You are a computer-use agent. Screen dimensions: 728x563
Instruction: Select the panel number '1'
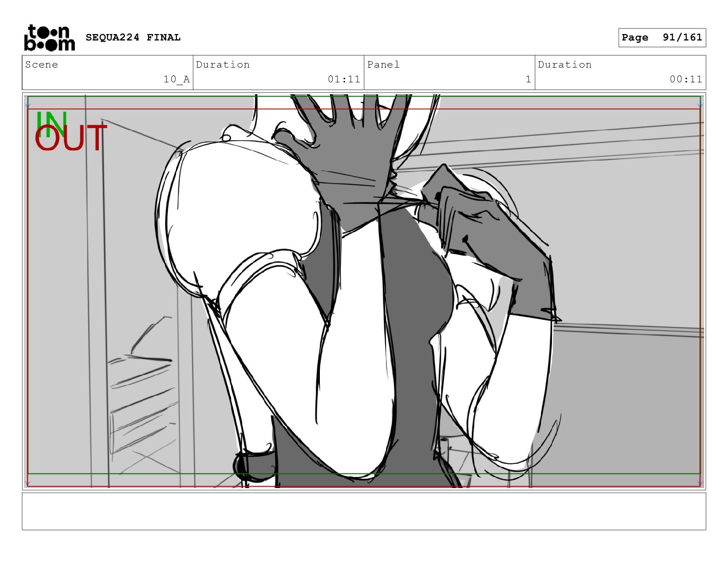529,79
